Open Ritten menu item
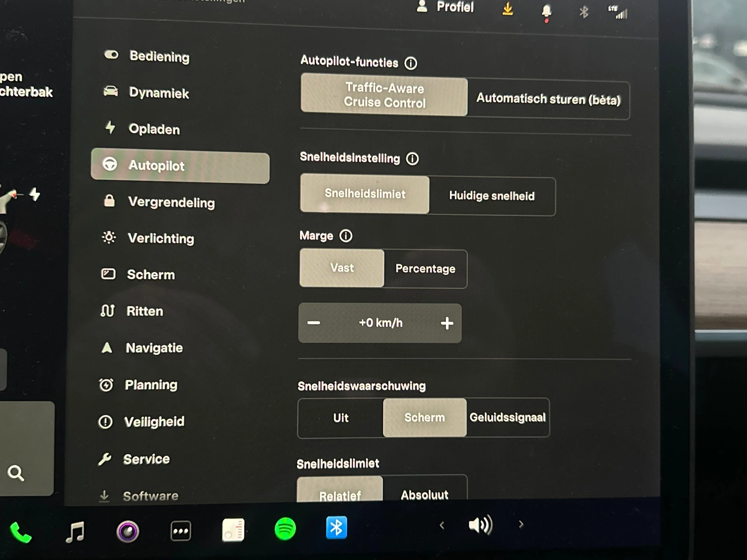Viewport: 747px width, 560px height. point(145,311)
